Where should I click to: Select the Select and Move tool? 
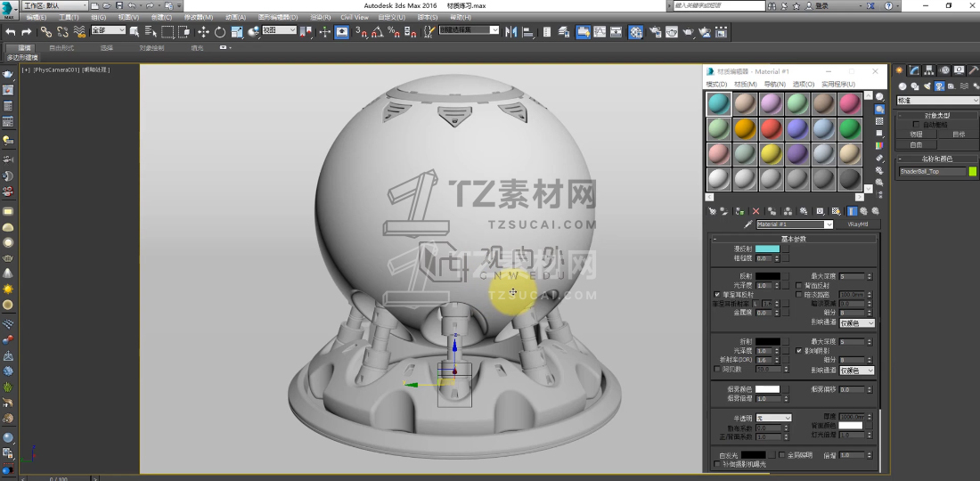(x=203, y=31)
